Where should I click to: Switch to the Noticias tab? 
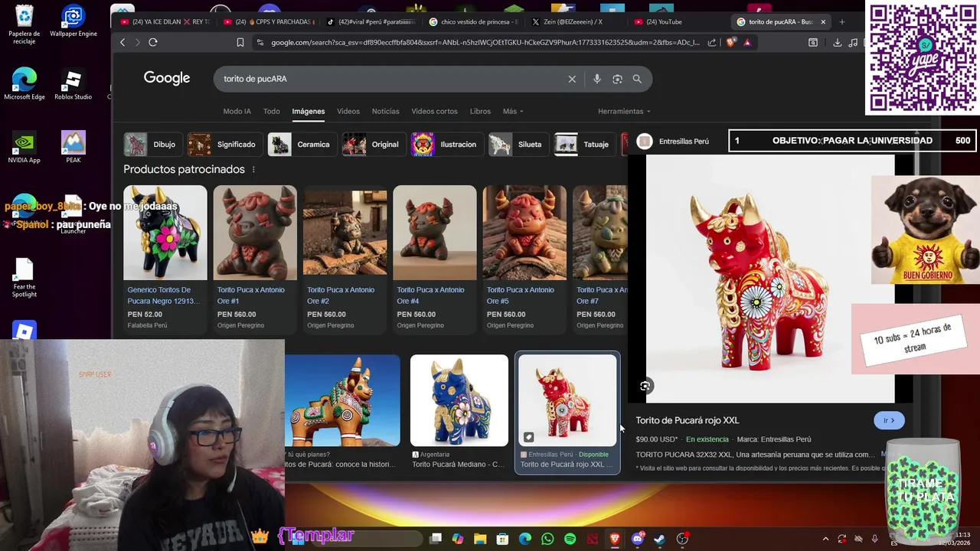(385, 111)
